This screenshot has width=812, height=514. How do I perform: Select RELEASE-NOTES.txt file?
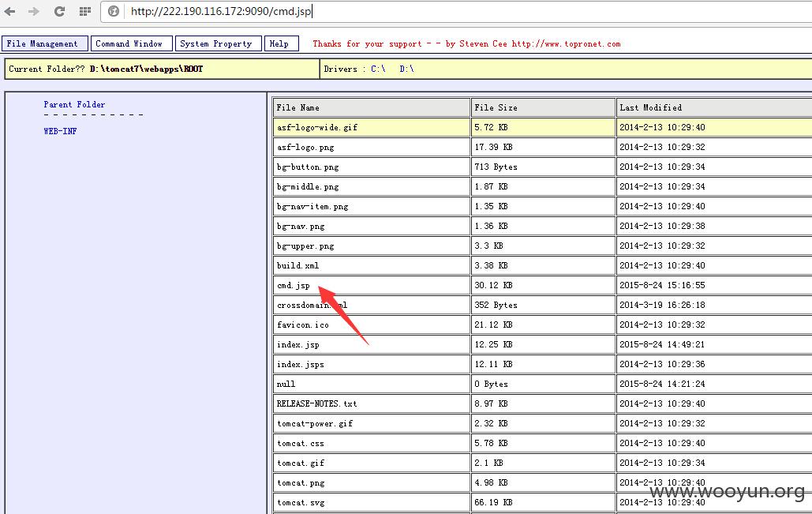[317, 403]
